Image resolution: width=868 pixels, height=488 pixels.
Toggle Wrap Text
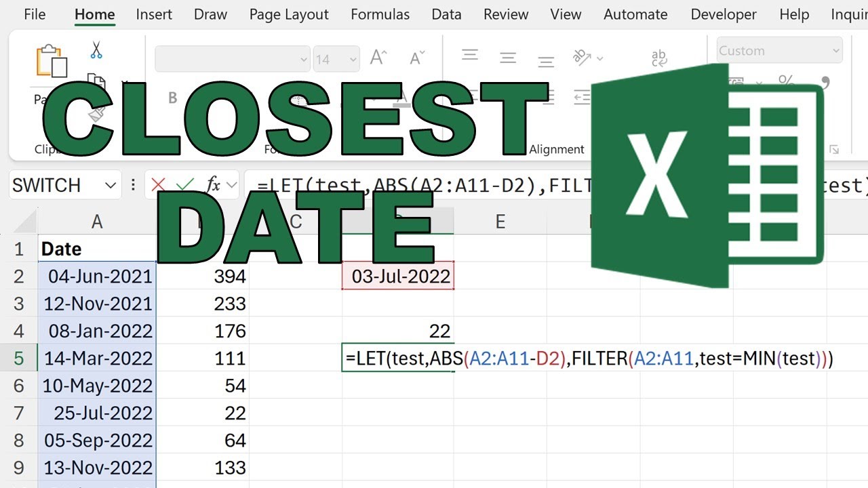pyautogui.click(x=659, y=58)
